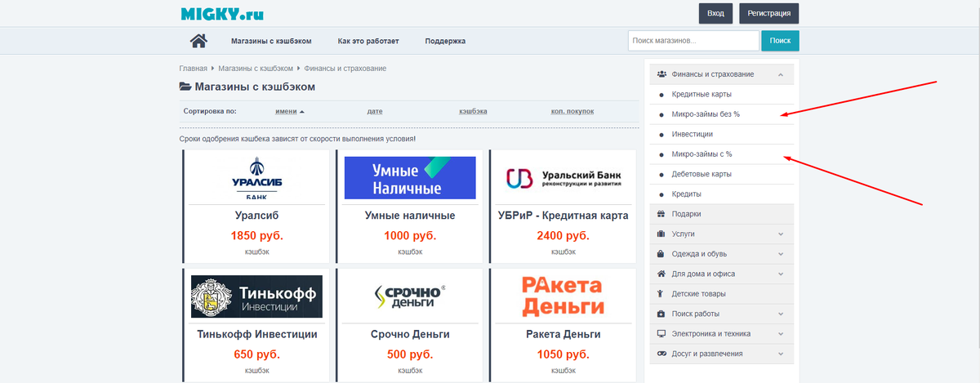
Task: Collapse the Финансы и страхование category chevron
Action: pos(781,74)
